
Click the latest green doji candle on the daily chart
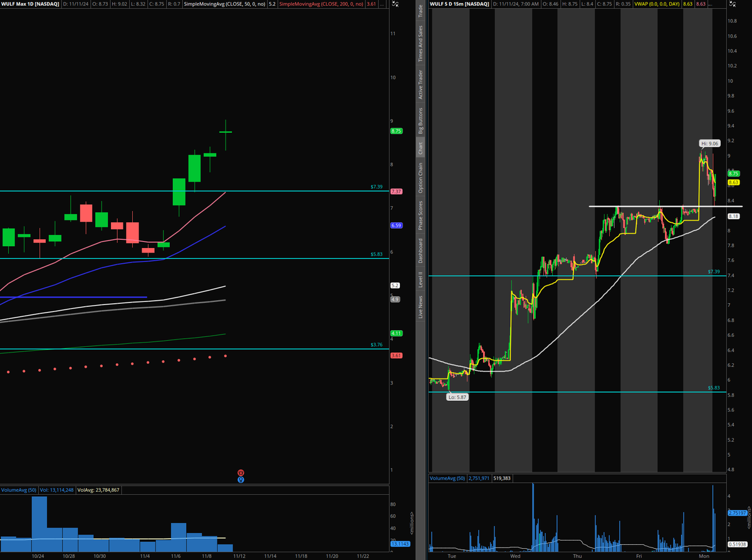click(x=226, y=132)
